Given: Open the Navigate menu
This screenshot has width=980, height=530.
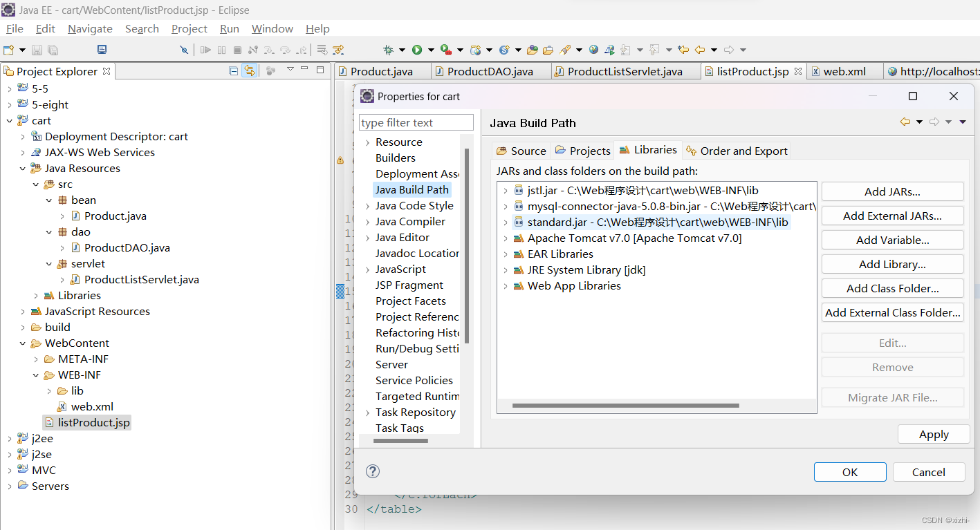Looking at the screenshot, I should (90, 28).
